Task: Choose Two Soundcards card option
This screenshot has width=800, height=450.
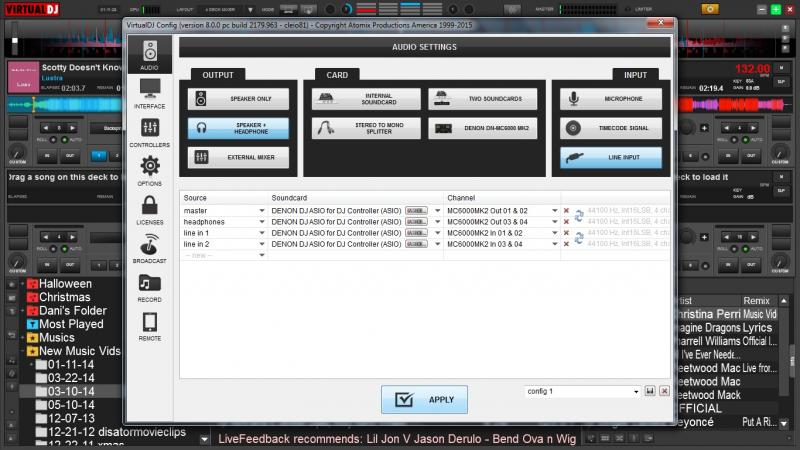Action: click(482, 99)
